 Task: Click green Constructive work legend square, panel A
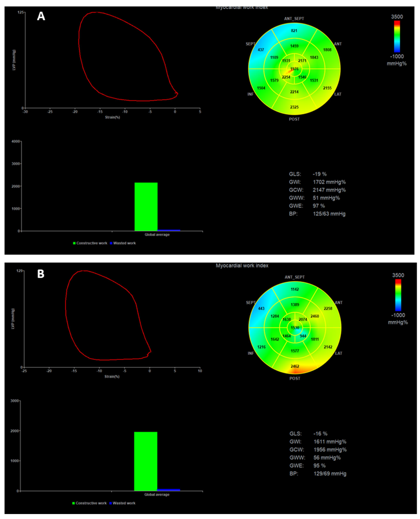pos(74,243)
